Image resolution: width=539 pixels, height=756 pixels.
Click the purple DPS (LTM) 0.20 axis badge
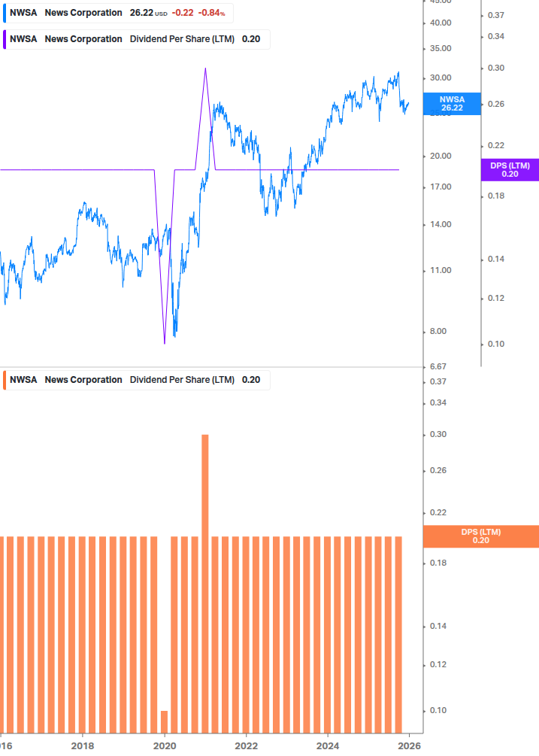pos(510,170)
